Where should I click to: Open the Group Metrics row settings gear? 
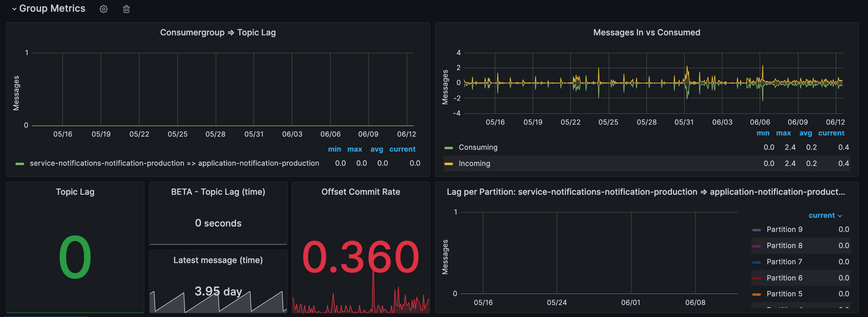point(103,9)
